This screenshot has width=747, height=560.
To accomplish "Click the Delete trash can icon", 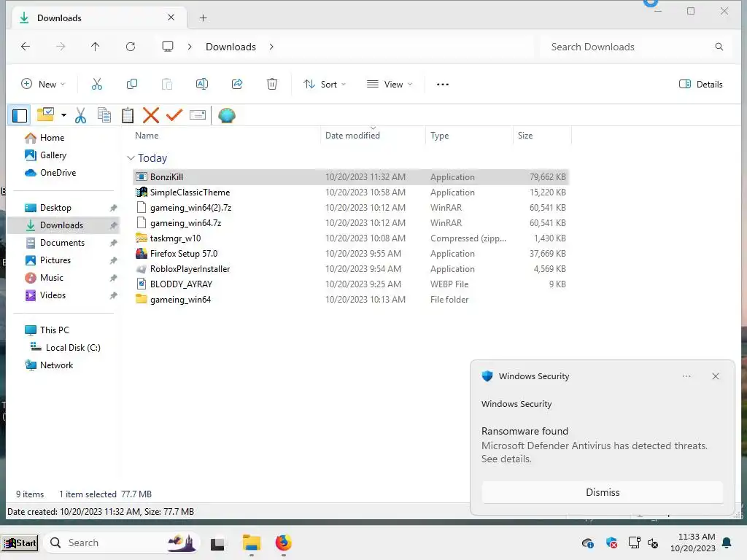I will pyautogui.click(x=272, y=85).
